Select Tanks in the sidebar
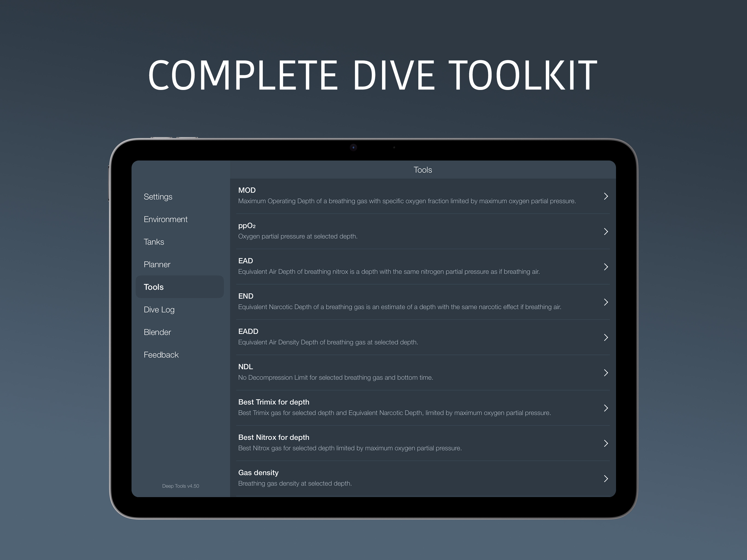 (x=154, y=242)
